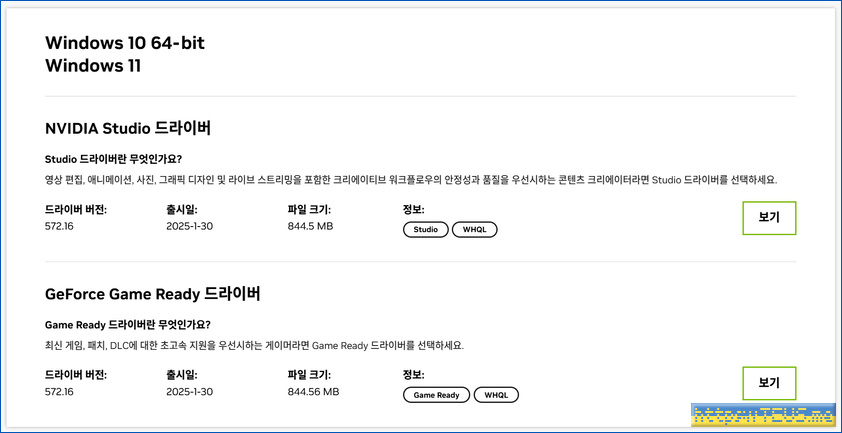Click the Studio driver description paragraph
The image size is (842, 433).
411,180
